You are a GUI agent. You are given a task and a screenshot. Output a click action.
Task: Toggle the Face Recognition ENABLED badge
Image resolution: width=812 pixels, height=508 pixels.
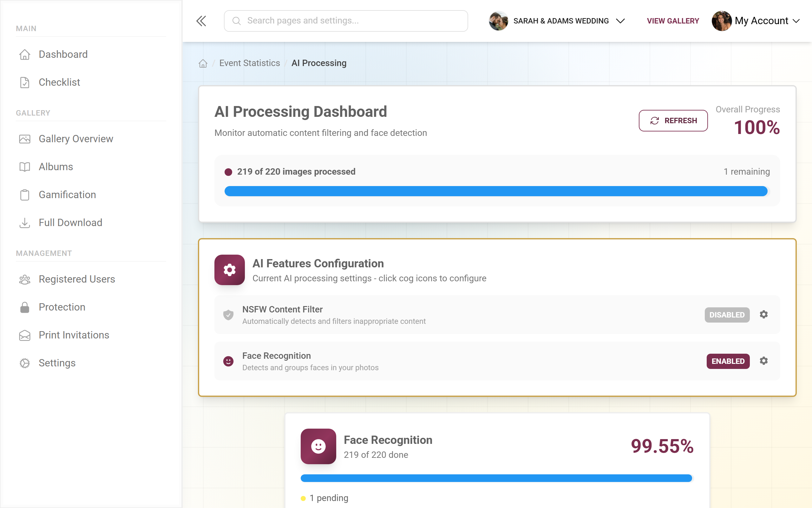(728, 361)
